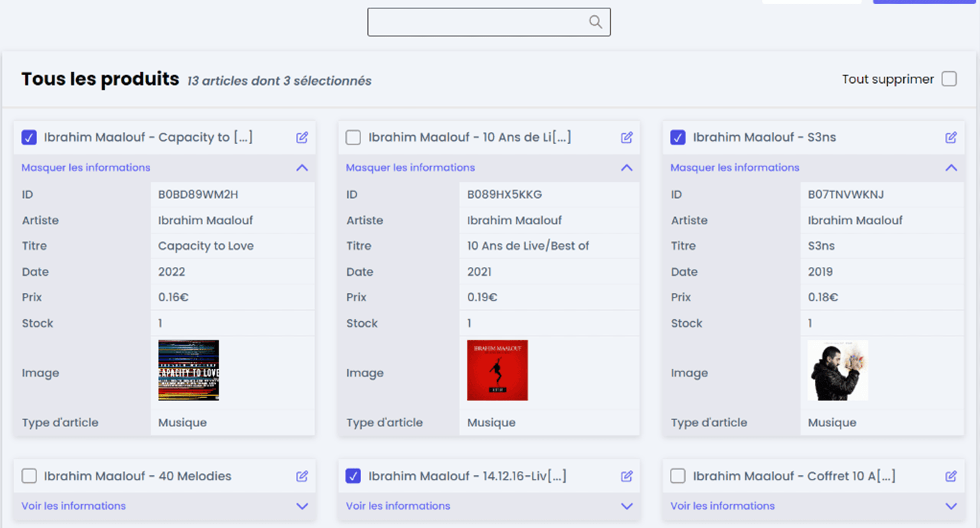Screen dimensions: 980x528
Task: Open the red 10 Ans de Live cover
Action: [497, 370]
